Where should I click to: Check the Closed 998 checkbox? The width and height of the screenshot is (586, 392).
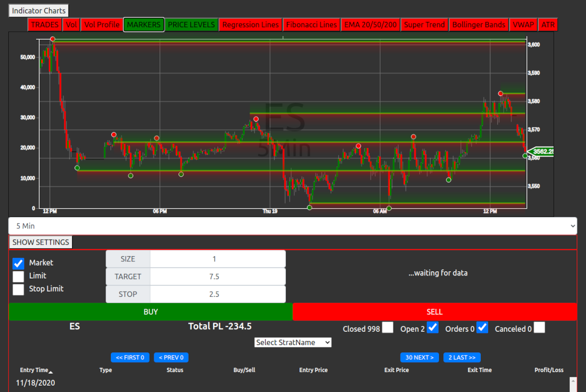[387, 328]
